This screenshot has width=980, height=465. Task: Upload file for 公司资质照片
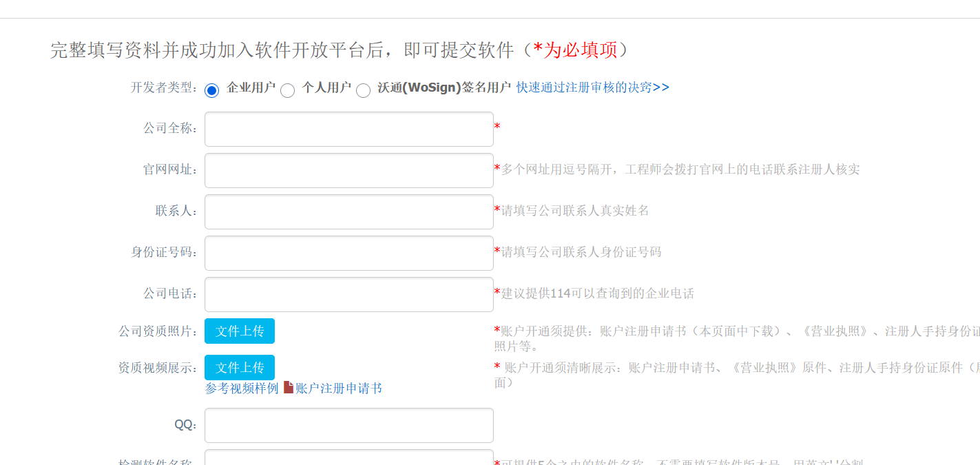pos(240,331)
